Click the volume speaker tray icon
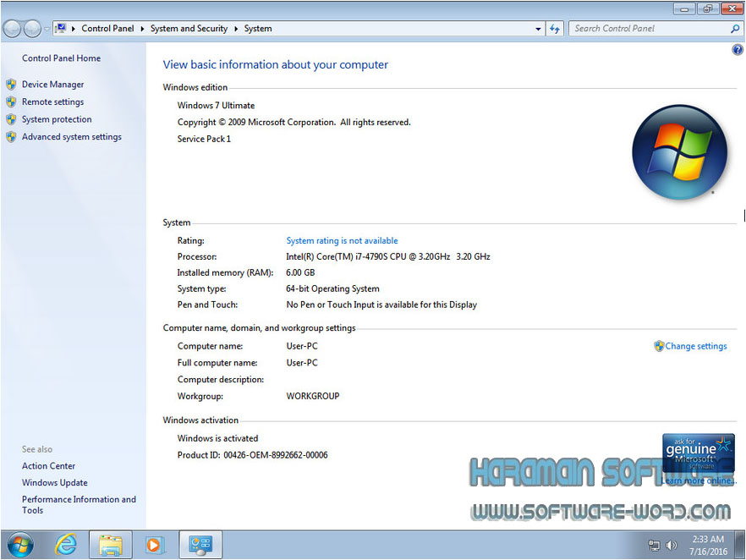Viewport: 746px width, 560px height. 672,546
